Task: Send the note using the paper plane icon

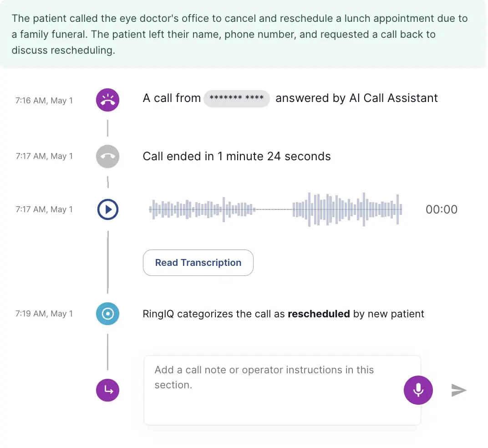Action: point(459,390)
